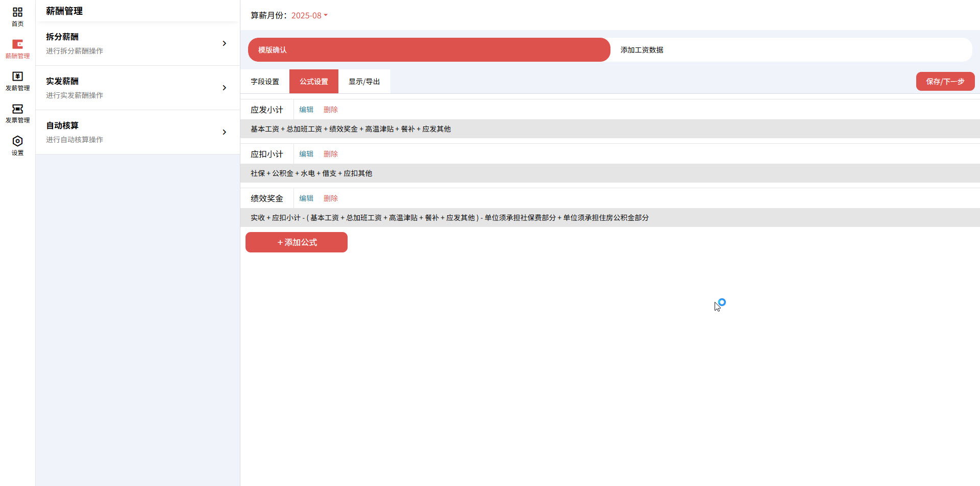The height and width of the screenshot is (486, 980).
Task: Expand the 拆分薪酬 chevron arrow
Action: 224,43
